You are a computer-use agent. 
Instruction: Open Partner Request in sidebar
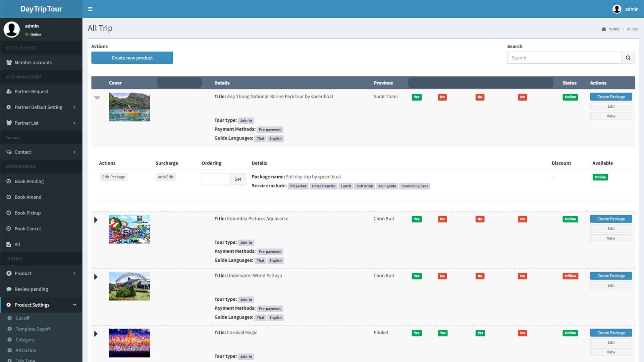31,92
